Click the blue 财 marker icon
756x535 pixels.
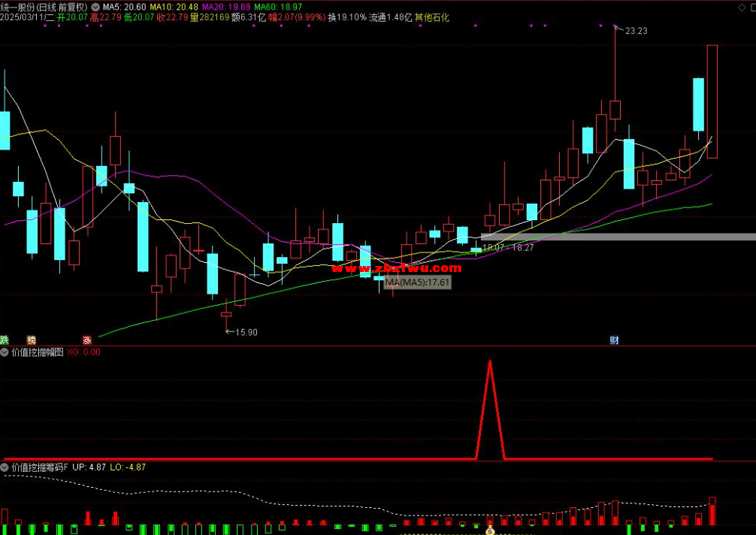614,340
